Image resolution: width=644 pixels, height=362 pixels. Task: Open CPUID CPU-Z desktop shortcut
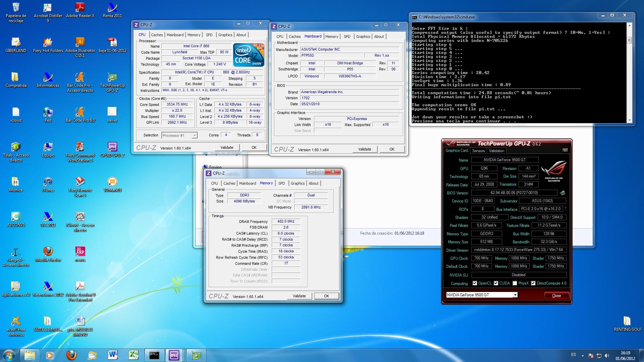112,149
